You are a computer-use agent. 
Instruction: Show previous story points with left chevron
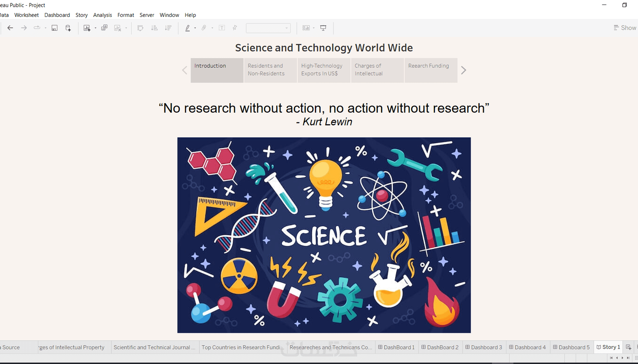click(x=185, y=70)
